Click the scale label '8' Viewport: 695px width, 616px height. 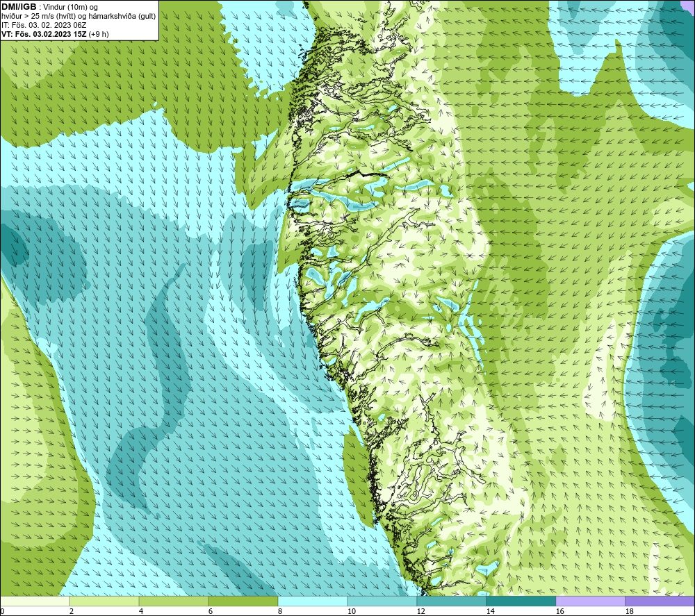coord(280,611)
